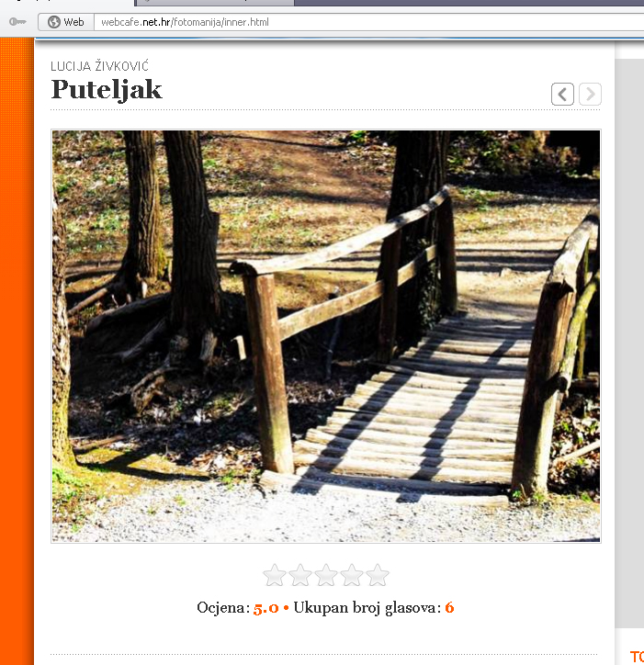Go to the next photo arrow

590,94
